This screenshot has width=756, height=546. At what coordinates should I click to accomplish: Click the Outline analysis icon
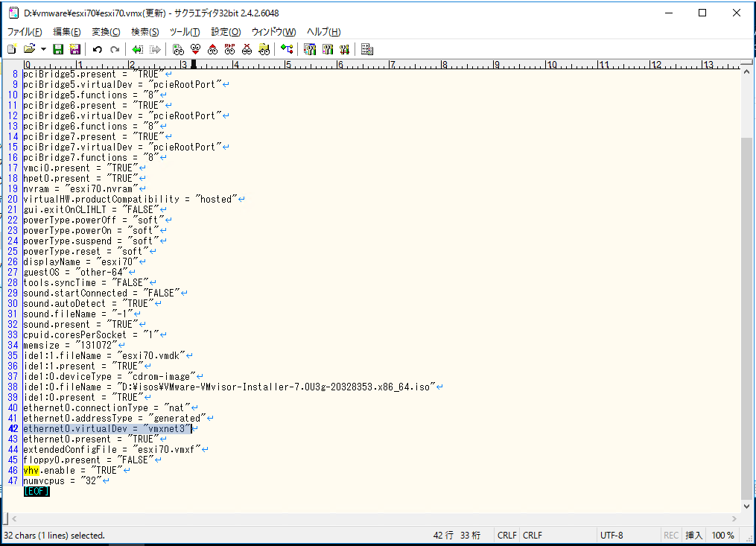287,49
